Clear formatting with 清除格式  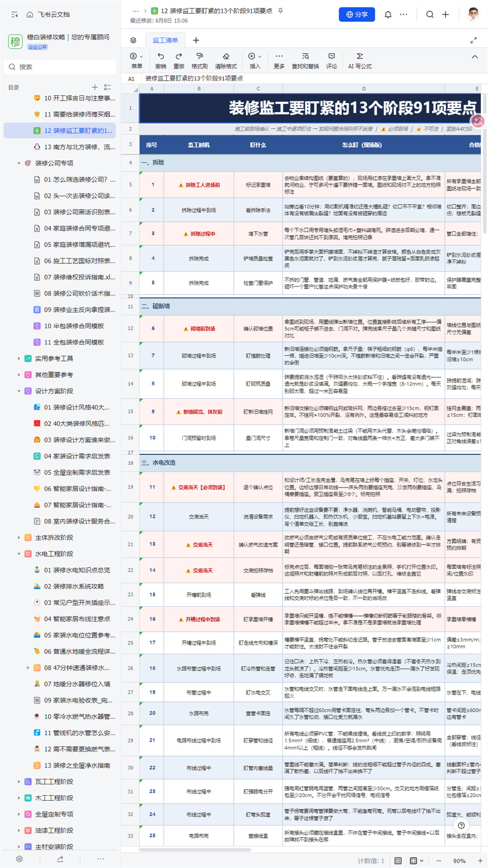(x=226, y=61)
